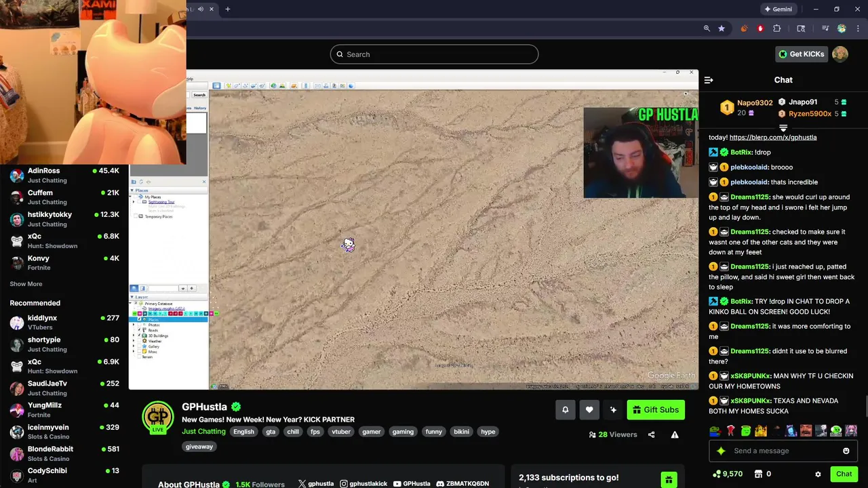Select the vtuber tag
The height and width of the screenshot is (488, 868).
click(341, 432)
